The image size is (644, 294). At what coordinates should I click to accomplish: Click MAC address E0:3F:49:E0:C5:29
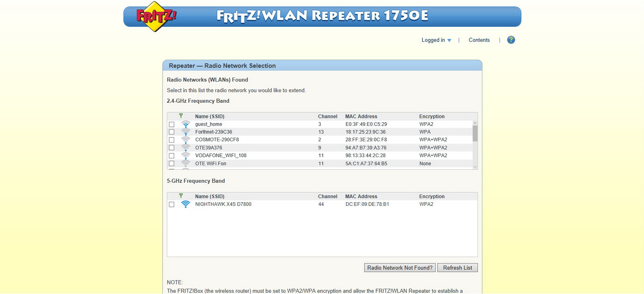point(366,124)
